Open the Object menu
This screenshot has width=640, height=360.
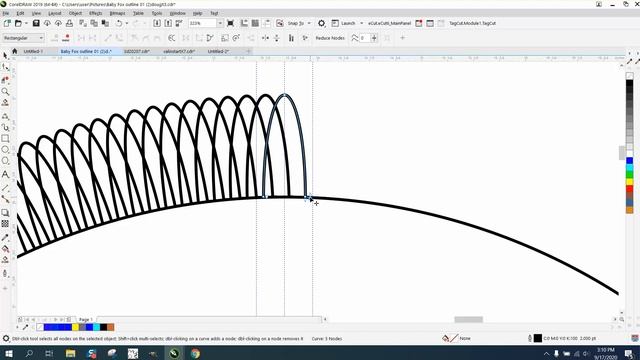[75, 13]
